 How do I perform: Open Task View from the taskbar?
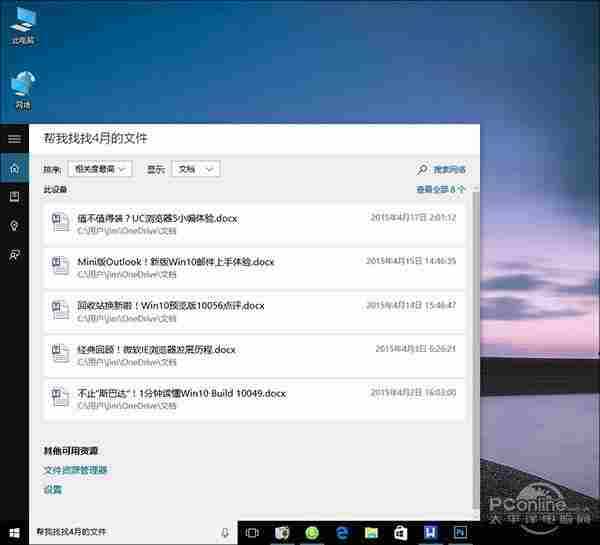click(253, 532)
